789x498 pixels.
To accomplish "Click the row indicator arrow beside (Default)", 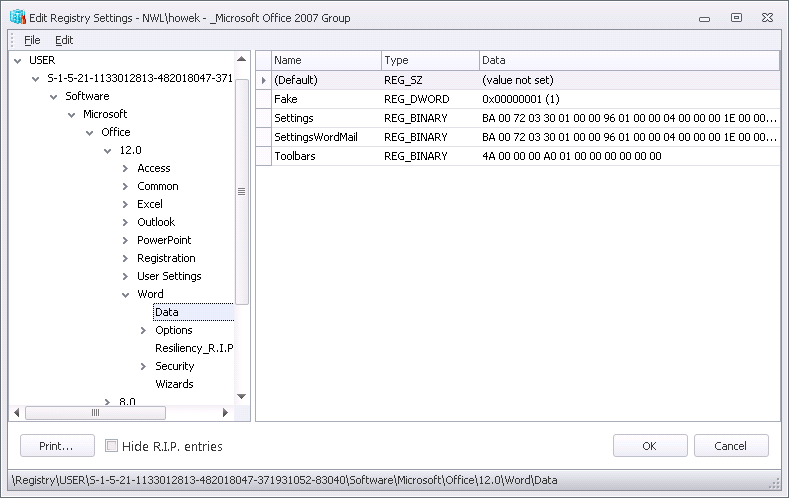I will point(264,80).
